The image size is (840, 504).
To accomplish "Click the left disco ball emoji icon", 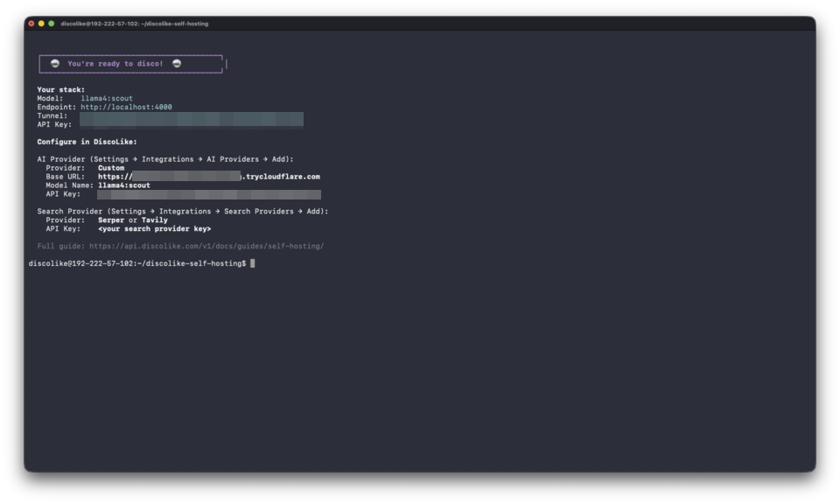I will click(x=54, y=63).
